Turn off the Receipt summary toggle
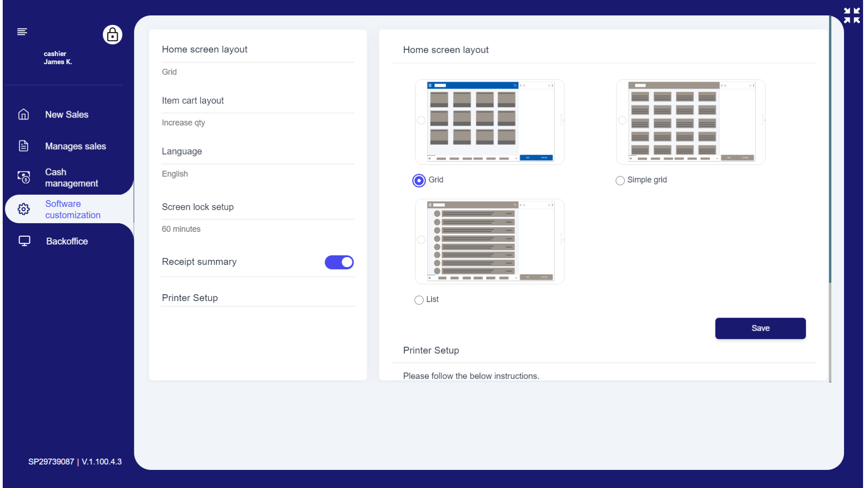Screen dimensions: 868x488 click(339, 262)
